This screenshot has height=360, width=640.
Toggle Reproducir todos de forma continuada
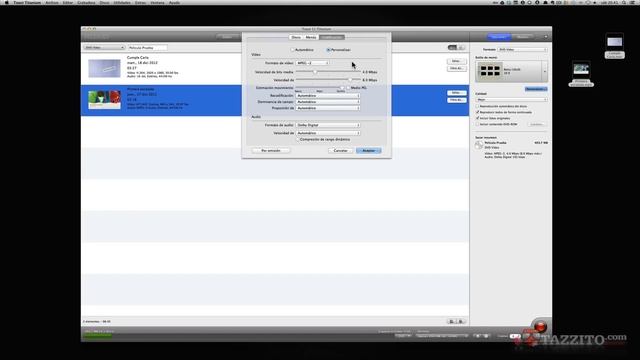pyautogui.click(x=478, y=112)
